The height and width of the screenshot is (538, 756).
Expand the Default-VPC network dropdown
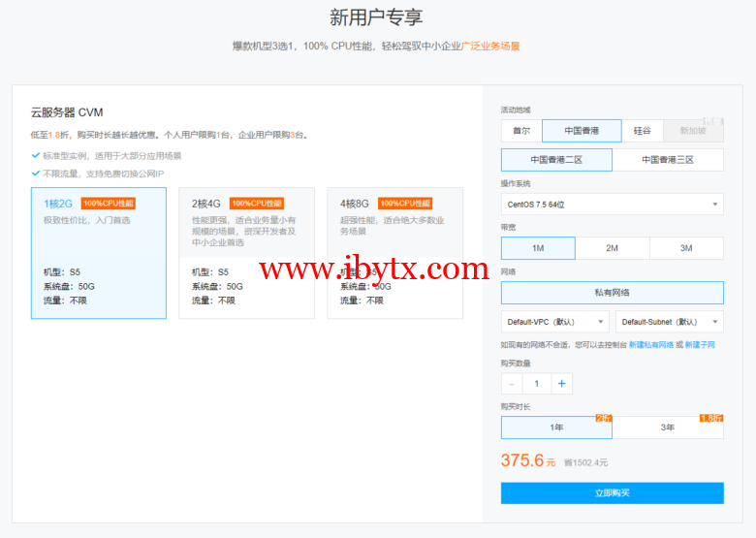(x=555, y=322)
